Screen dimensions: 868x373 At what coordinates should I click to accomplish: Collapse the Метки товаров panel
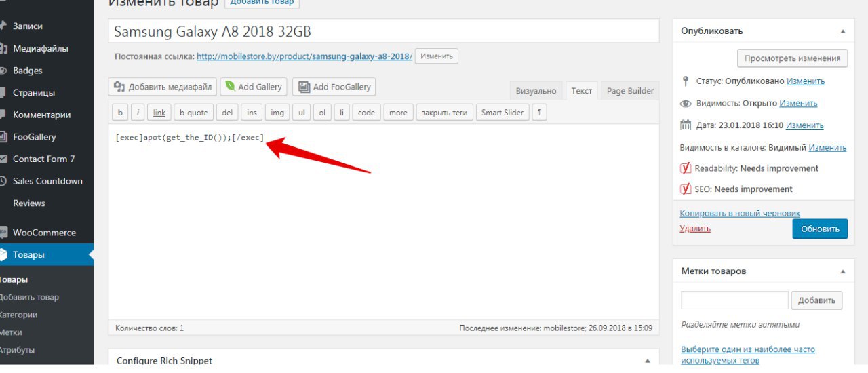pos(843,271)
